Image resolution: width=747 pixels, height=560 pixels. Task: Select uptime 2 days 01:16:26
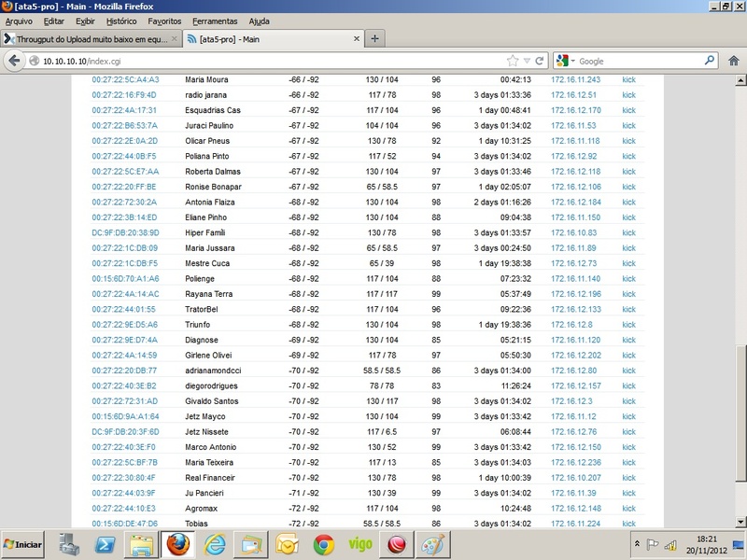click(x=502, y=202)
